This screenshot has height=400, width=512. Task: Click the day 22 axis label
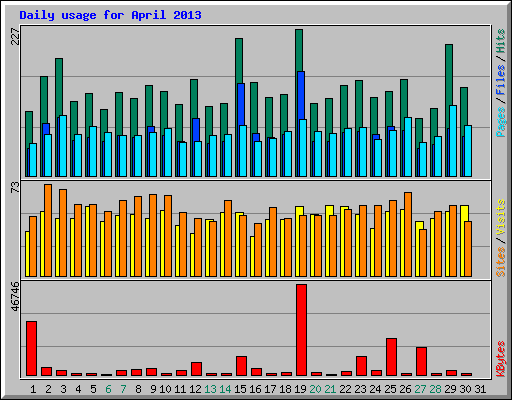(345, 389)
